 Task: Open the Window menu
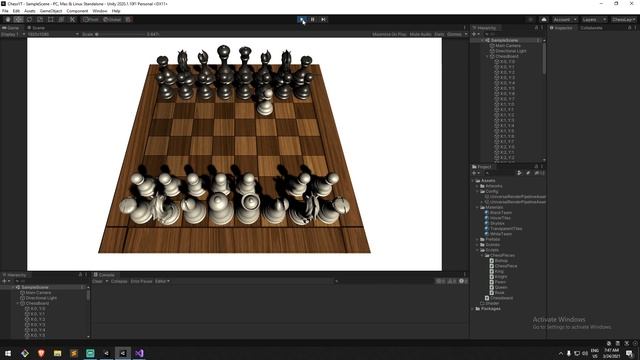(100, 11)
